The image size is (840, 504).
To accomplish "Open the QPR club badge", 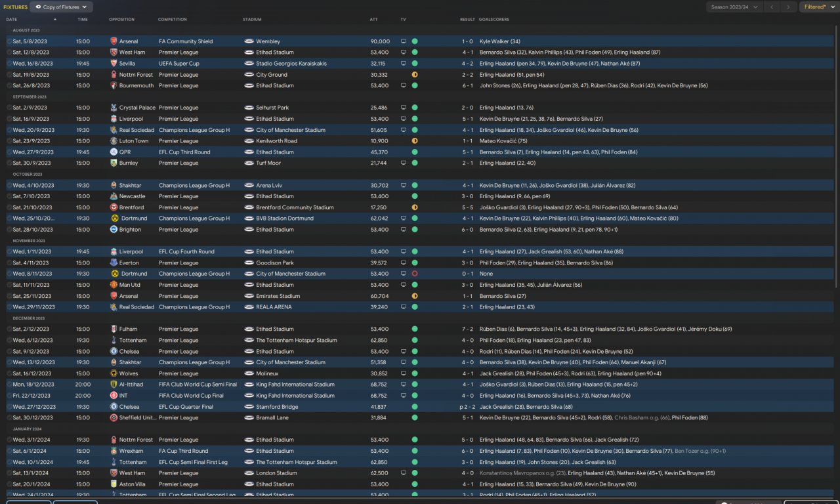I will coord(114,152).
